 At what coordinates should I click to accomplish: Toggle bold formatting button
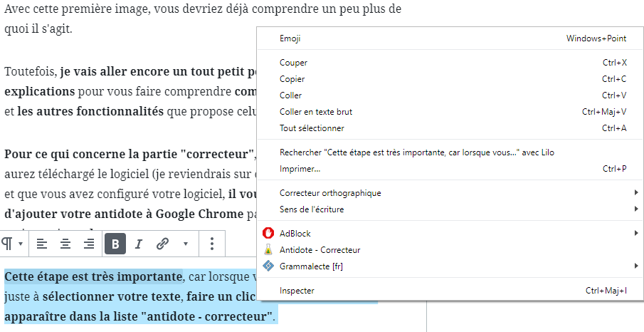pyautogui.click(x=115, y=244)
